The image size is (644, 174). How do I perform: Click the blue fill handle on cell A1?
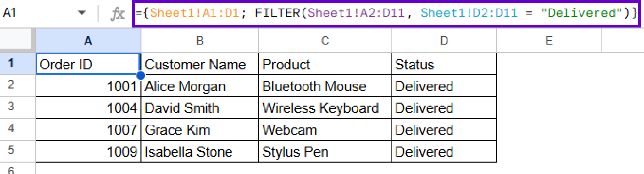141,75
